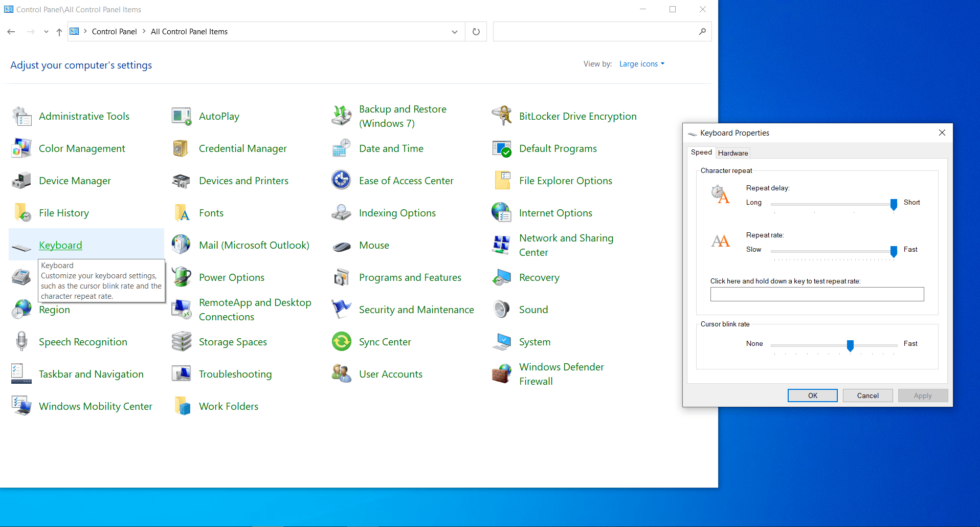Open File Explorer Options icon
The width and height of the screenshot is (980, 527).
pos(502,181)
